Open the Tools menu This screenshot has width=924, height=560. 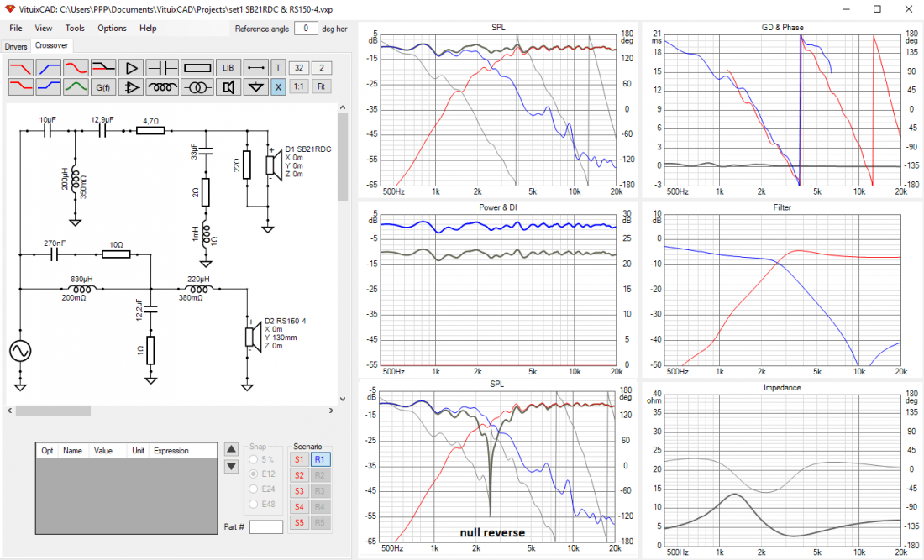click(x=75, y=28)
